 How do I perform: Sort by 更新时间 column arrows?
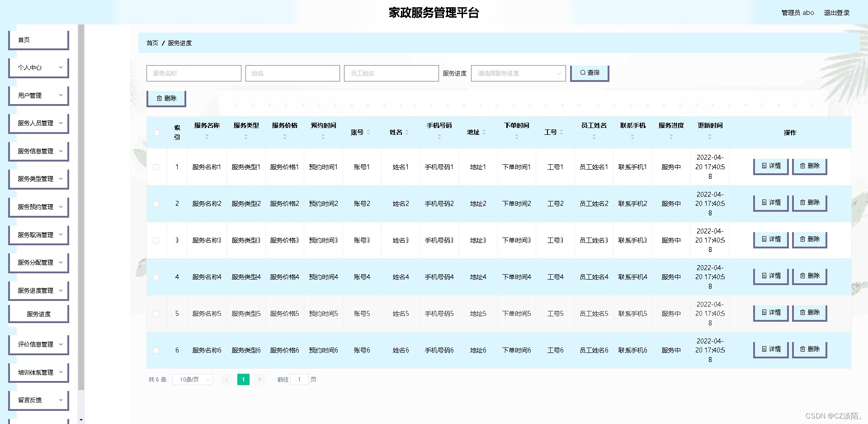[x=710, y=137]
